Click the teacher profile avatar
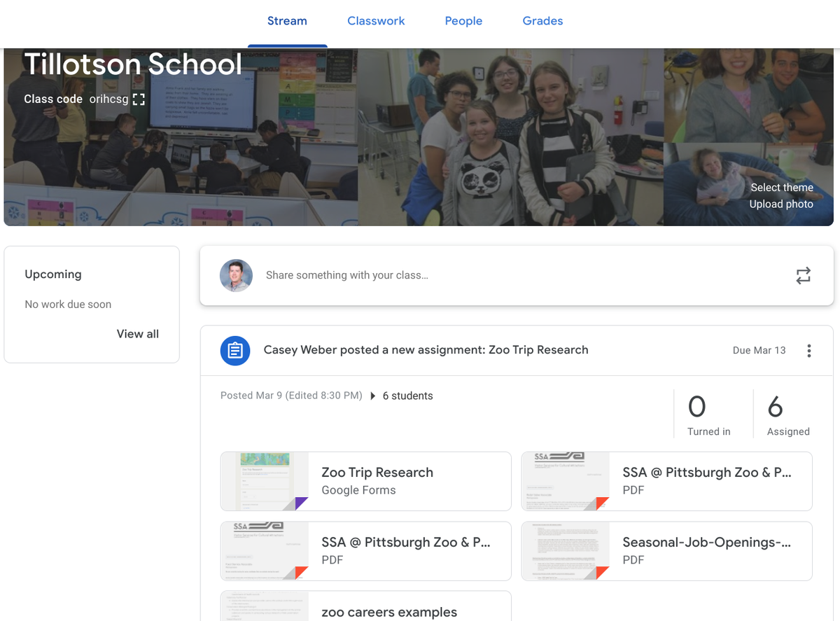This screenshot has width=840, height=621. click(236, 275)
